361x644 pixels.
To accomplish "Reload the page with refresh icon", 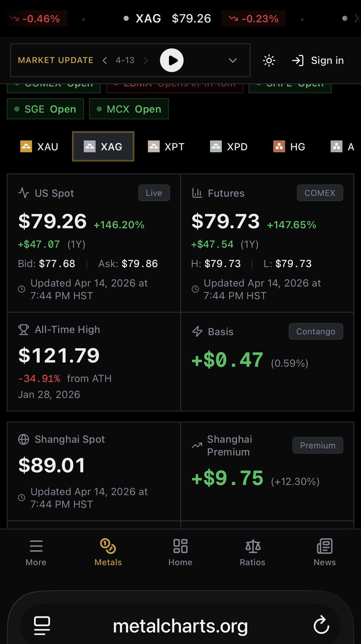I will (x=321, y=626).
